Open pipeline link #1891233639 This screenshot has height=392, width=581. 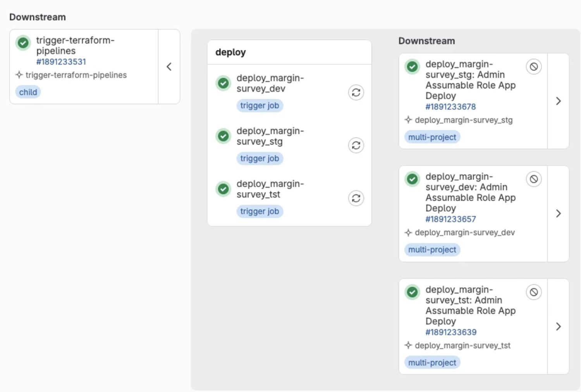[451, 332]
